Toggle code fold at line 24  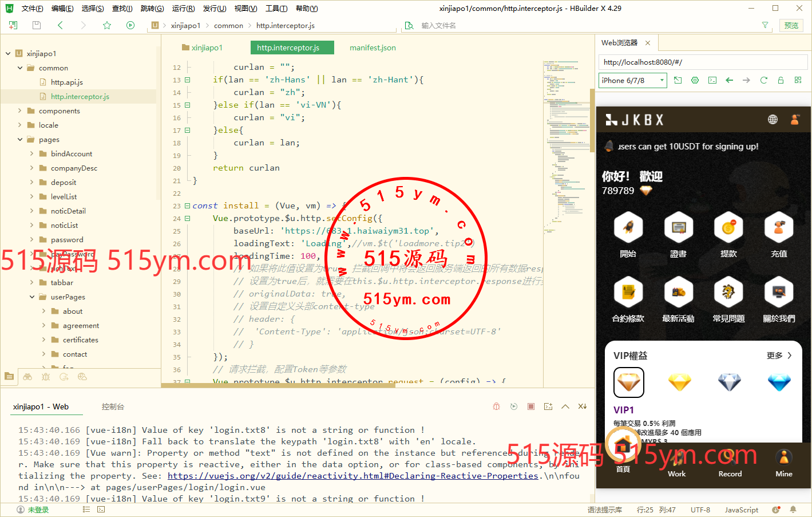[187, 219]
